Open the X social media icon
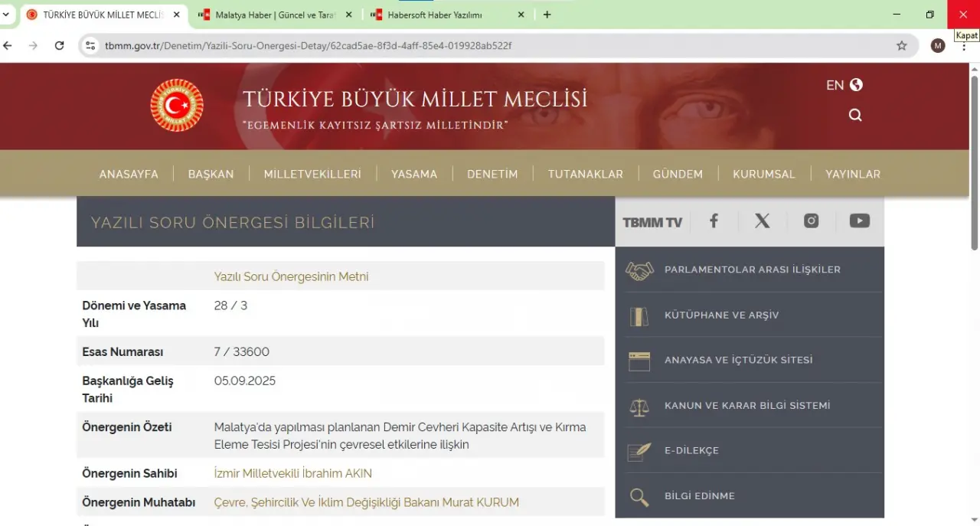The height and width of the screenshot is (526, 980). pyautogui.click(x=762, y=221)
